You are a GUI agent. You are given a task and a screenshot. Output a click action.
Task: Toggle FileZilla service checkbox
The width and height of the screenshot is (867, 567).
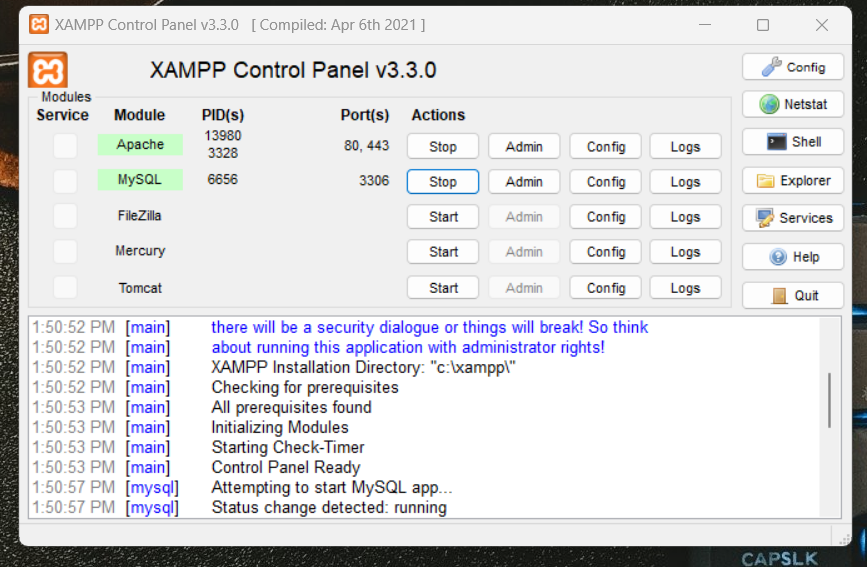tap(65, 216)
